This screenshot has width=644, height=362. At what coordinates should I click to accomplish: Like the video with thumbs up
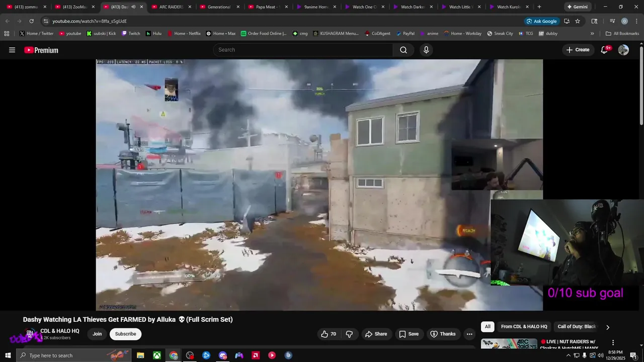pos(329,334)
